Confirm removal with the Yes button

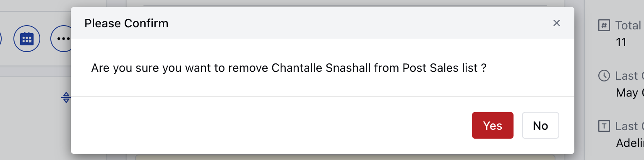tap(493, 125)
